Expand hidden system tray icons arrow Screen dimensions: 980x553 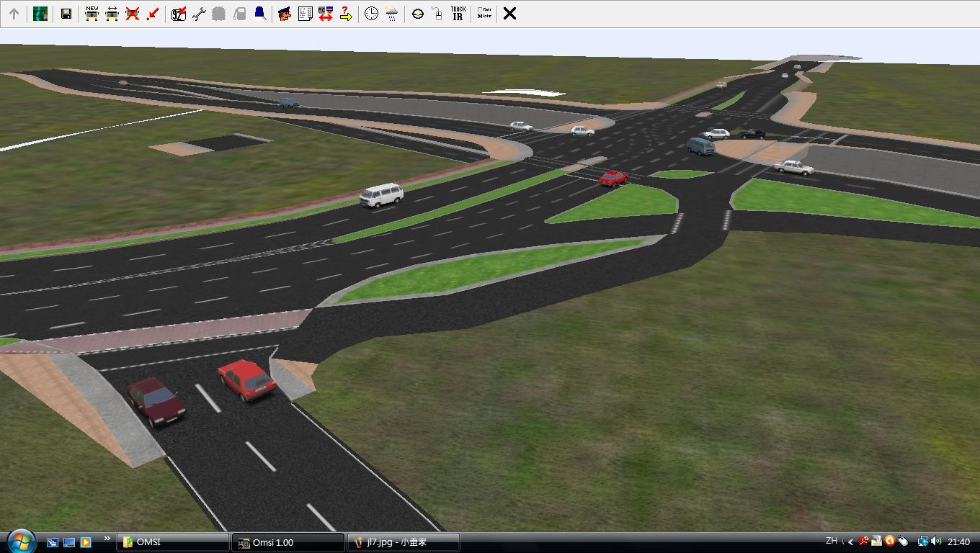coord(851,542)
